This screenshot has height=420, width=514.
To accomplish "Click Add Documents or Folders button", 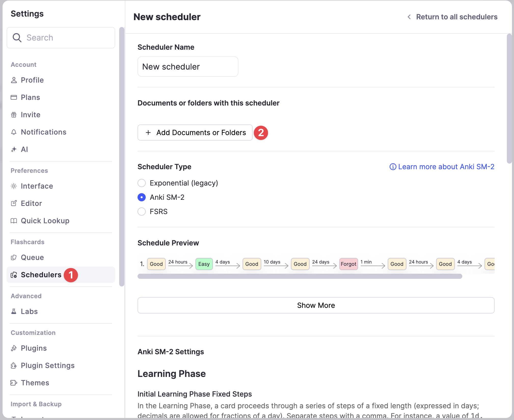I will (x=195, y=133).
